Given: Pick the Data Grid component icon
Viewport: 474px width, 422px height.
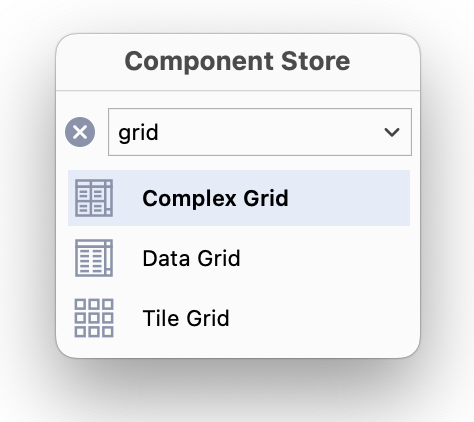Looking at the screenshot, I should [x=94, y=258].
